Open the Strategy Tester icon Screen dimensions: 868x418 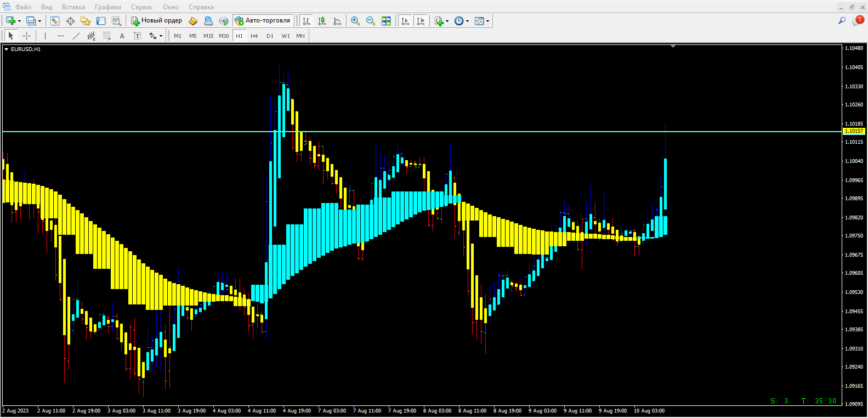click(x=116, y=21)
